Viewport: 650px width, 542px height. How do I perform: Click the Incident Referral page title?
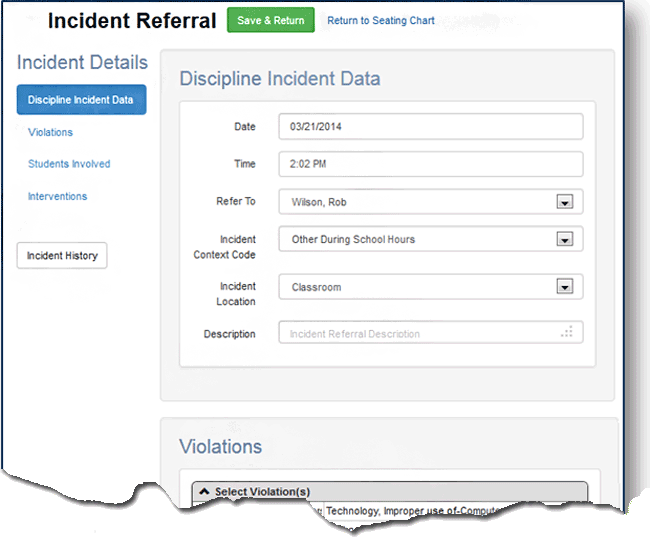click(x=132, y=21)
